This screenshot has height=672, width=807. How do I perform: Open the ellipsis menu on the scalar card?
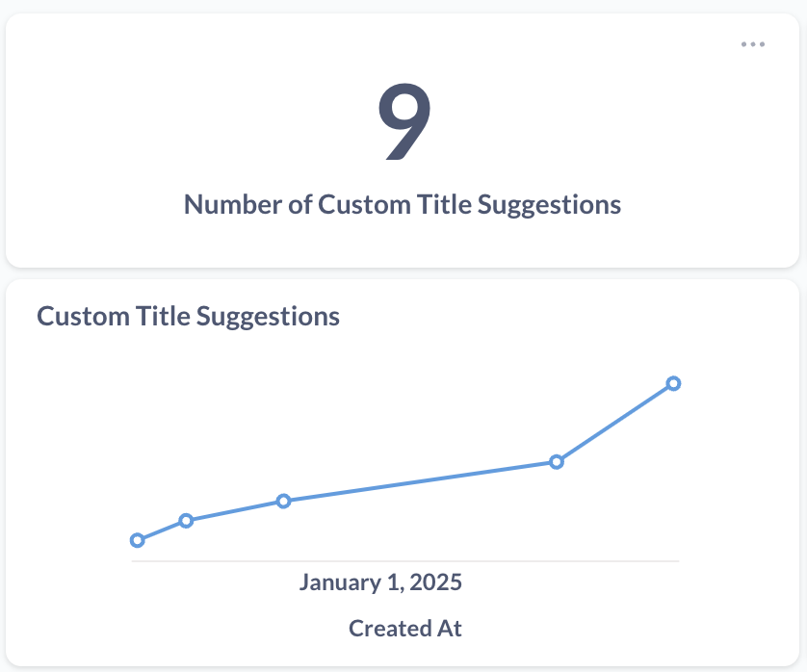point(753,44)
